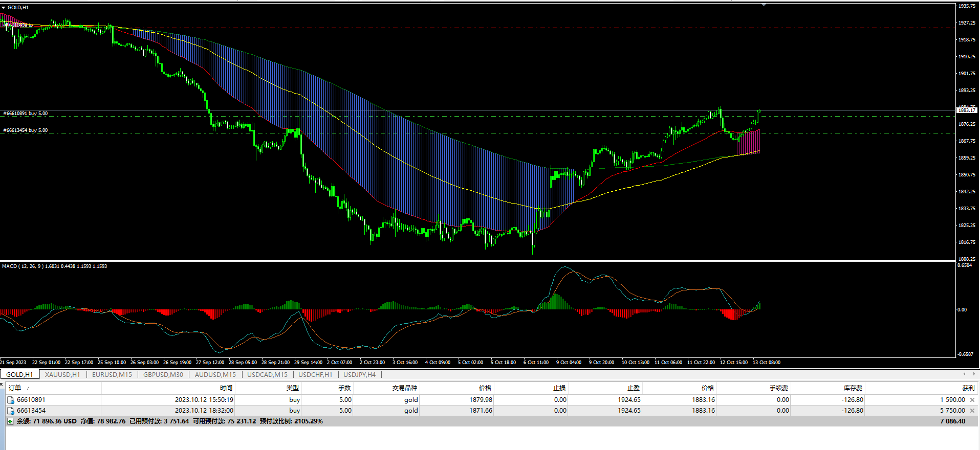Sort orders by the 止损 column header

[559, 388]
